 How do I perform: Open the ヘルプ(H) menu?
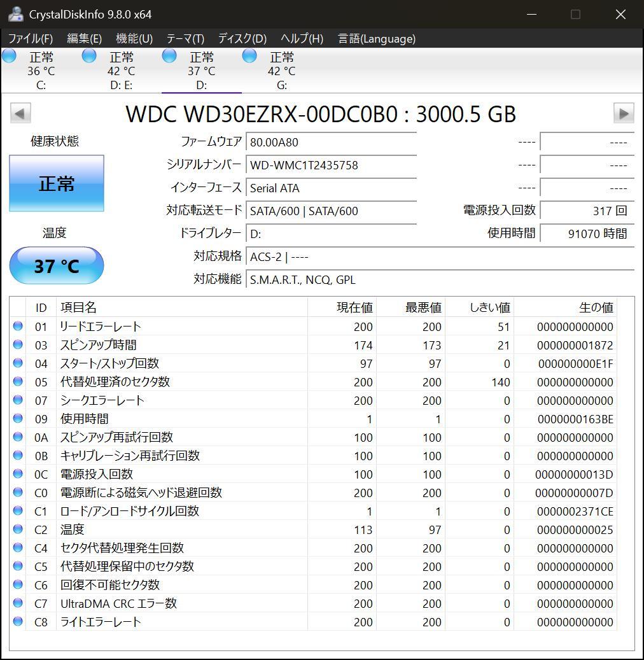pos(302,39)
